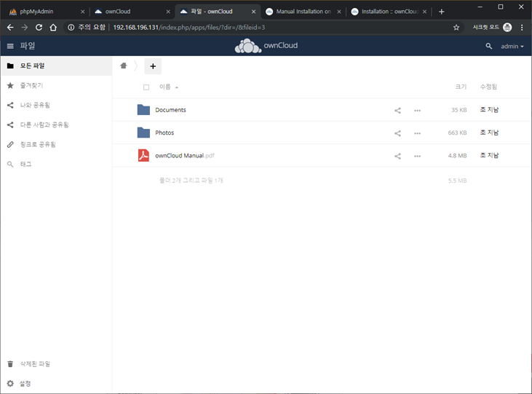532x394 pixels.
Task: Share the Documents folder
Action: [x=397, y=111]
